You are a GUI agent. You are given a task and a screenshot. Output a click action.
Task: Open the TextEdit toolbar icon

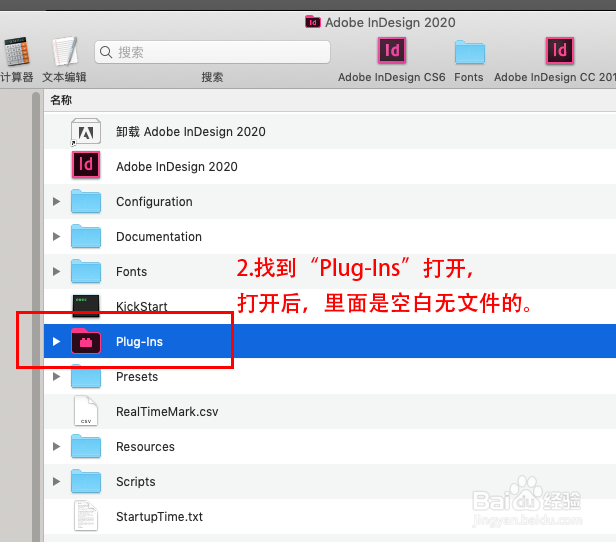pos(65,51)
